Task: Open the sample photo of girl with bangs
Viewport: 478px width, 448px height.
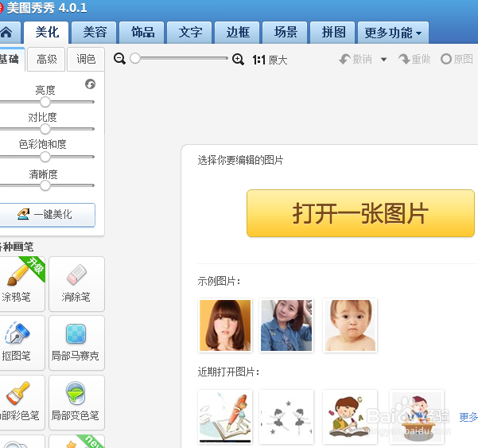Action: point(225,325)
